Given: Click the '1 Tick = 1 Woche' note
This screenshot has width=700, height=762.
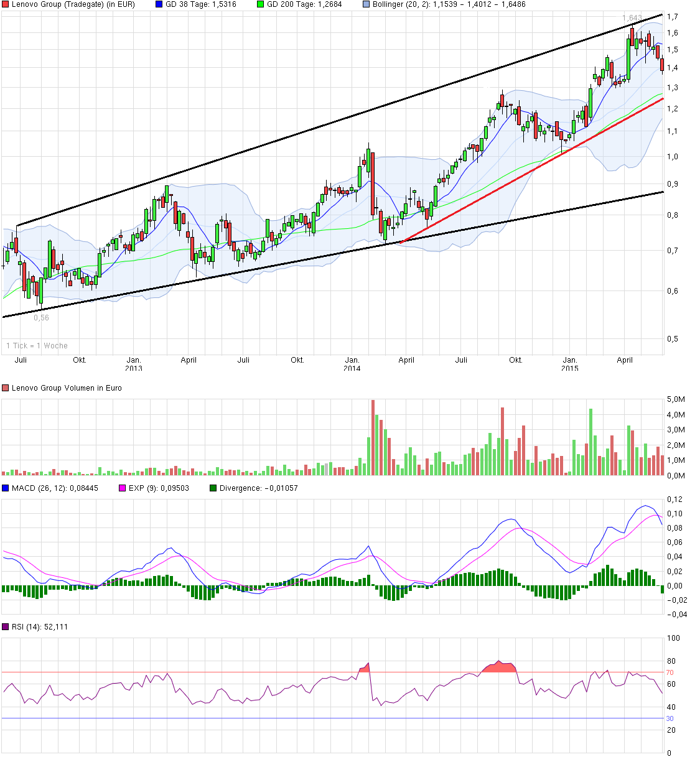Looking at the screenshot, I should tap(37, 346).
